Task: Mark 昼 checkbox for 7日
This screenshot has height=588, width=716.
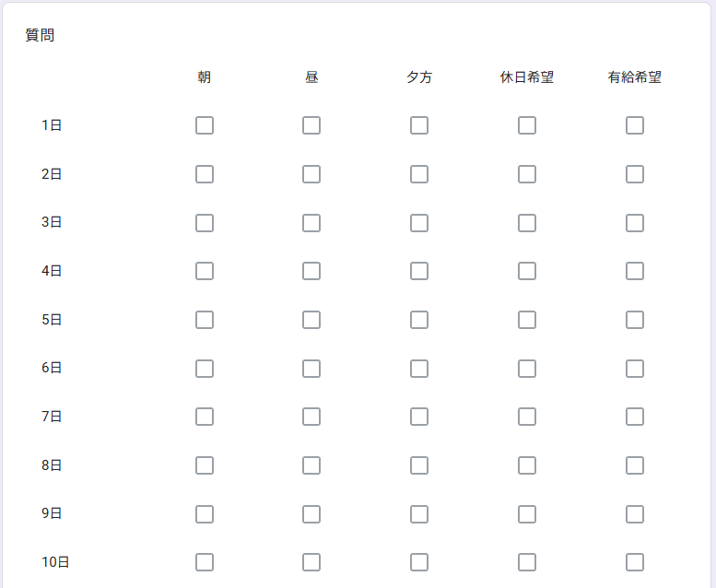Action: [x=311, y=417]
